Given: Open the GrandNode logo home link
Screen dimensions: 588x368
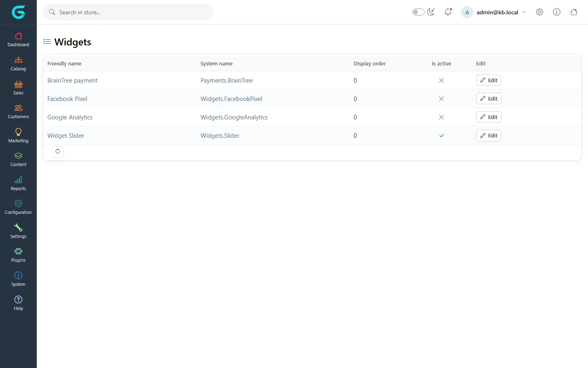Looking at the screenshot, I should pos(18,12).
